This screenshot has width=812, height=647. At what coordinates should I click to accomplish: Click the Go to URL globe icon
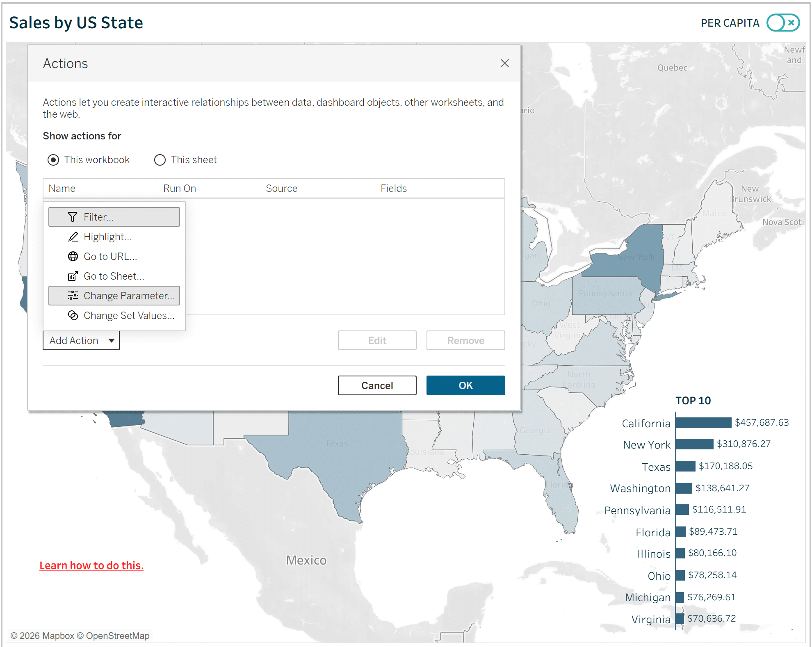coord(73,256)
